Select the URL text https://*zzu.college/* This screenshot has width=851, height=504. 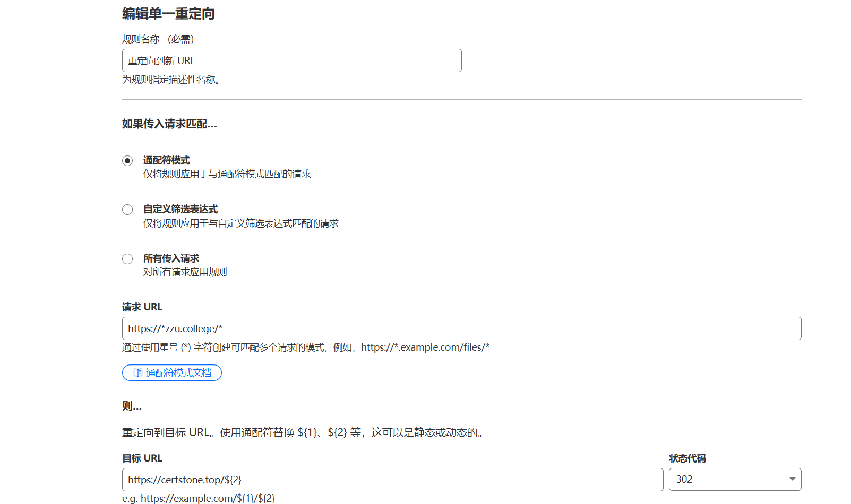(x=175, y=328)
